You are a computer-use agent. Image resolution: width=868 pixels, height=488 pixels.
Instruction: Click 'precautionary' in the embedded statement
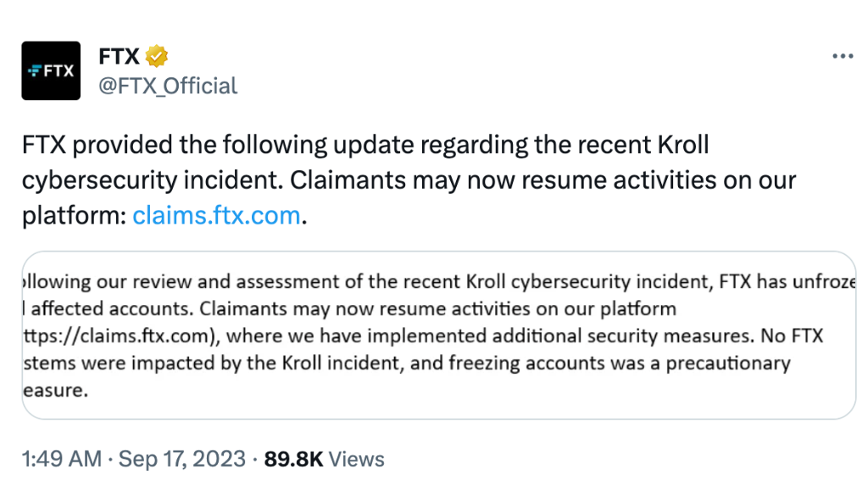[728, 363]
